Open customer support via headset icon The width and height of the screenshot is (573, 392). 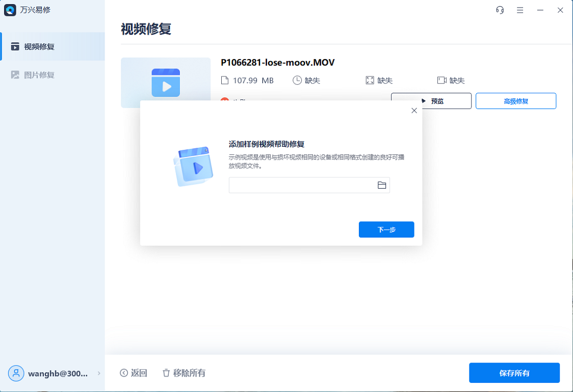coord(499,10)
